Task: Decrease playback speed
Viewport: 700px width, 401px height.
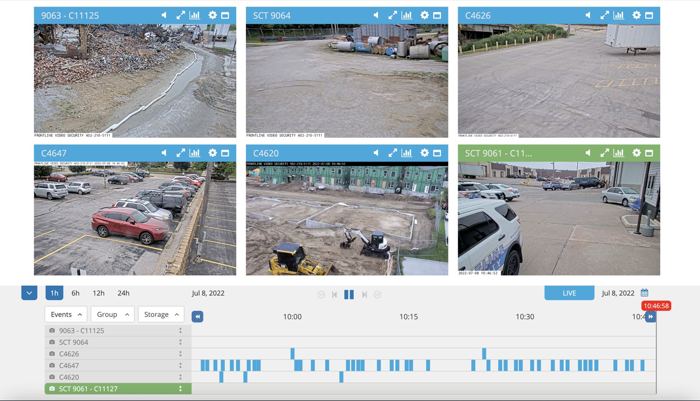Action: (321, 295)
